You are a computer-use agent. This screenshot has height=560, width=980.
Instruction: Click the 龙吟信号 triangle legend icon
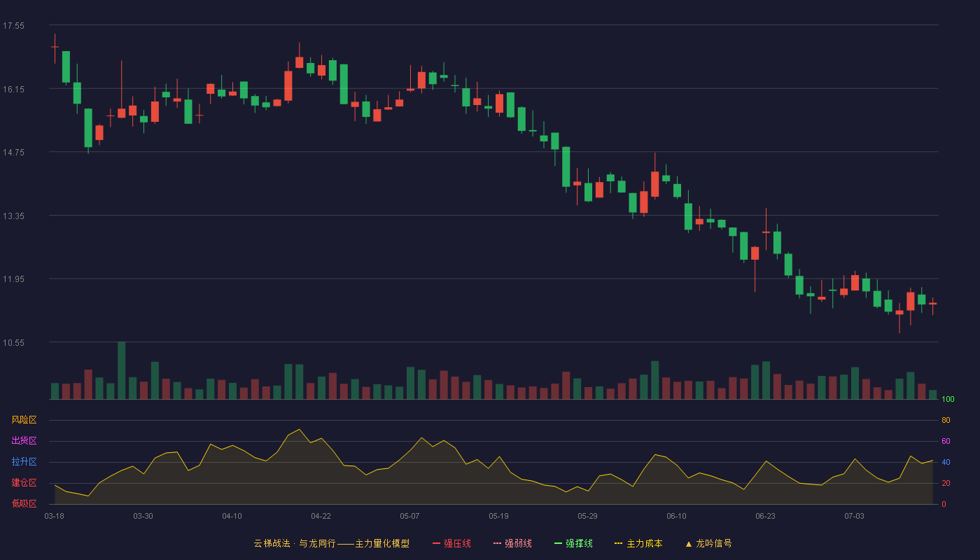pyautogui.click(x=688, y=544)
